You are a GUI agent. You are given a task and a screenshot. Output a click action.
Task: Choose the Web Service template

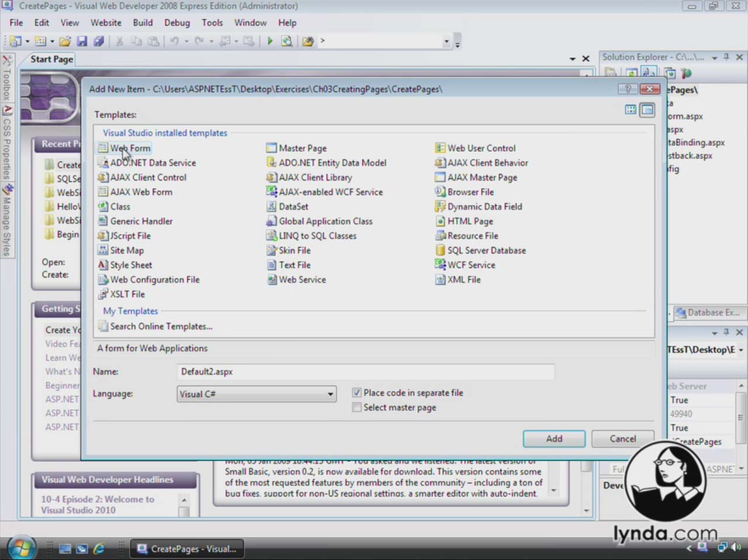pyautogui.click(x=296, y=280)
